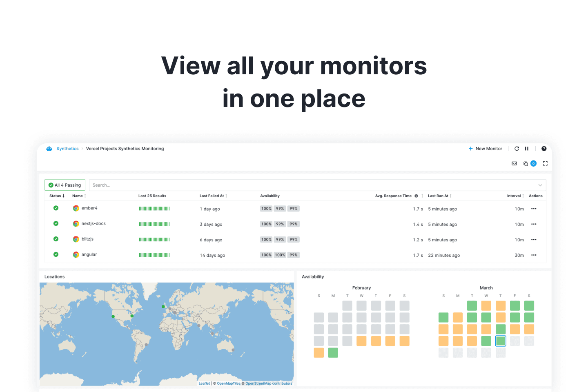
Task: Expand the search bar dropdown chevron
Action: pyautogui.click(x=540, y=185)
